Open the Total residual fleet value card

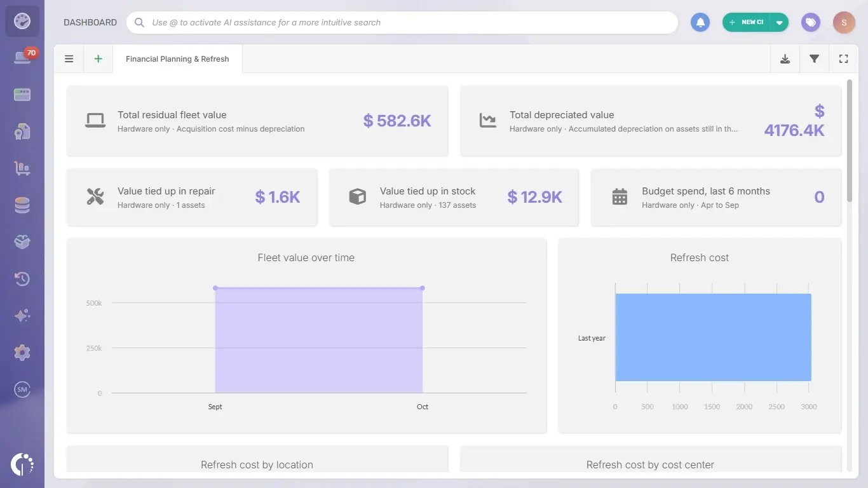257,121
